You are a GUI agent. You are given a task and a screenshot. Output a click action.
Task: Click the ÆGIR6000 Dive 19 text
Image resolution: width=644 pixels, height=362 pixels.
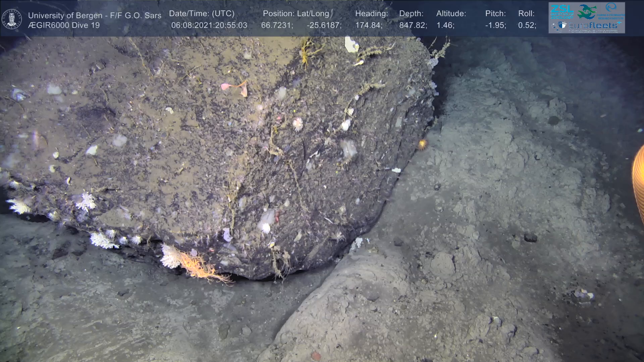pyautogui.click(x=64, y=25)
